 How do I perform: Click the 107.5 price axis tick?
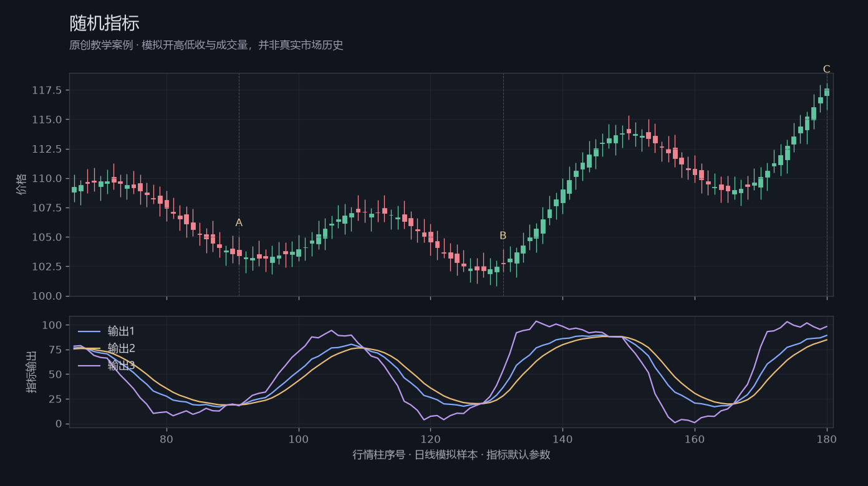coord(47,208)
